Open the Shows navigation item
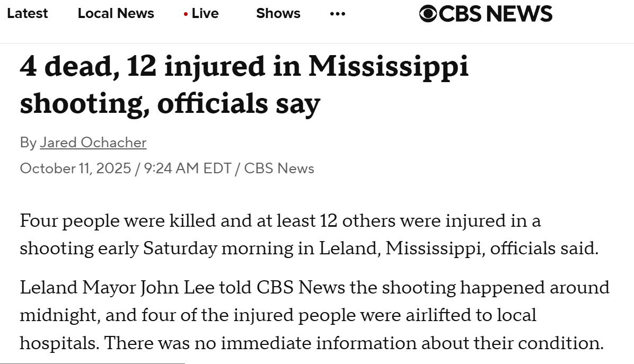The width and height of the screenshot is (634, 364). [x=278, y=14]
